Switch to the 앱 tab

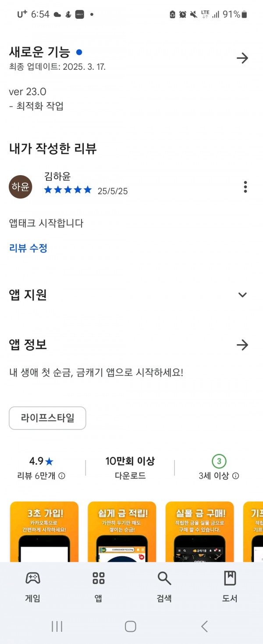pos(99,586)
